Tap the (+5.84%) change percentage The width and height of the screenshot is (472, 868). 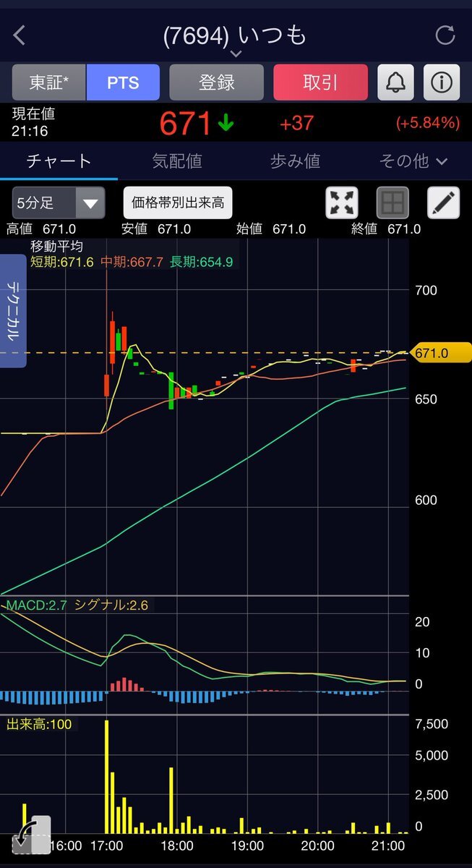pyautogui.click(x=427, y=123)
